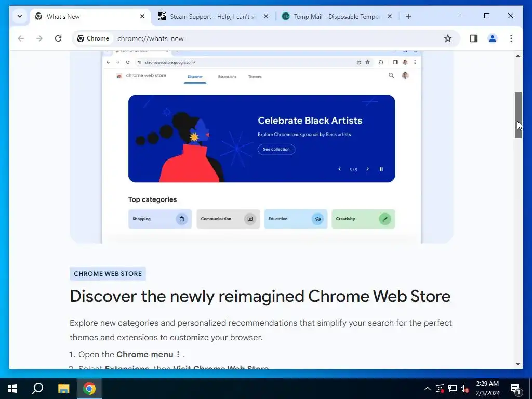Image resolution: width=532 pixels, height=399 pixels.
Task: Click the preview's extensions puzzle icon
Action: [381, 62]
